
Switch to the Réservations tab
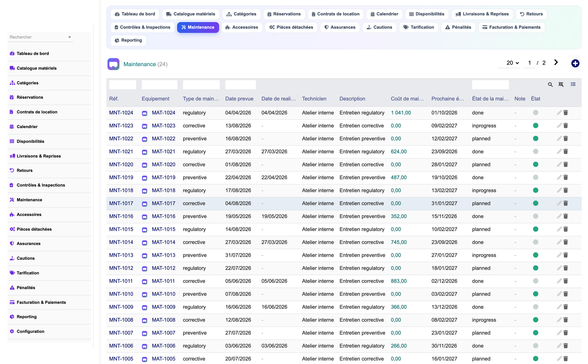point(284,14)
